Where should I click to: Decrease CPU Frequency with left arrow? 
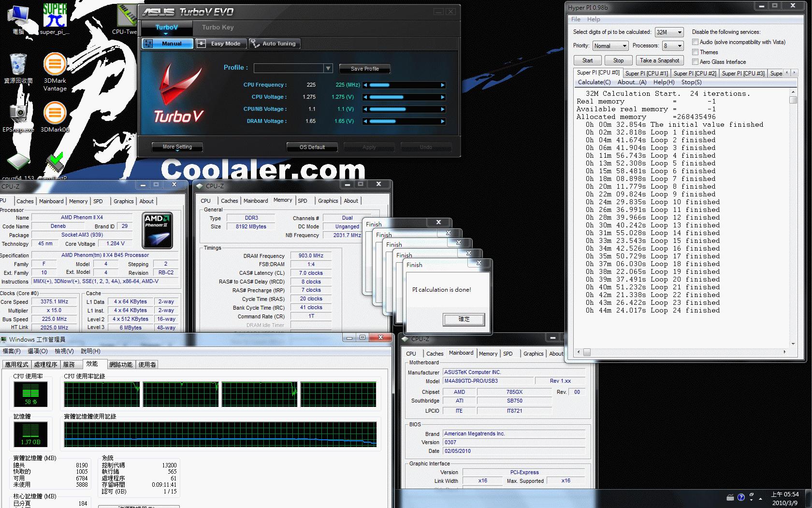(365, 85)
